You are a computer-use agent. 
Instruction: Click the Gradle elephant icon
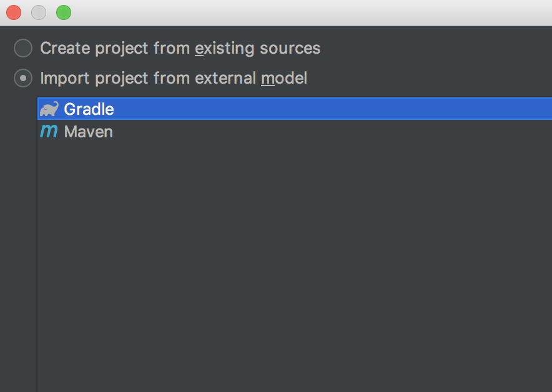(49, 109)
